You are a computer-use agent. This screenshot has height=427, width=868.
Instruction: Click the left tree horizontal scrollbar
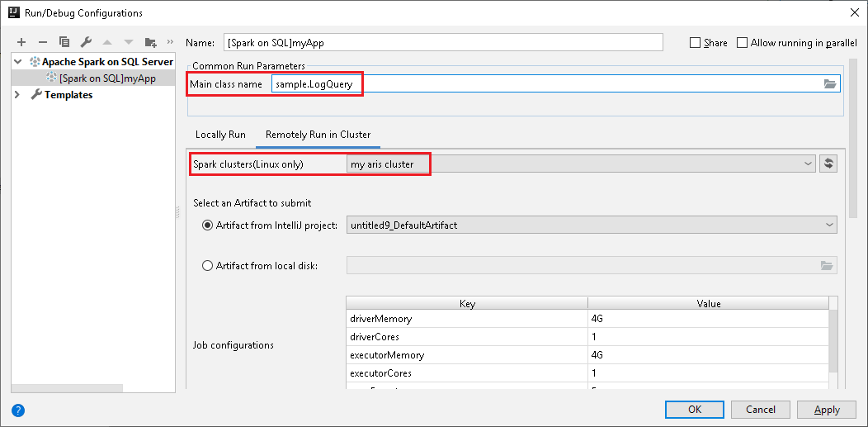(x=67, y=388)
